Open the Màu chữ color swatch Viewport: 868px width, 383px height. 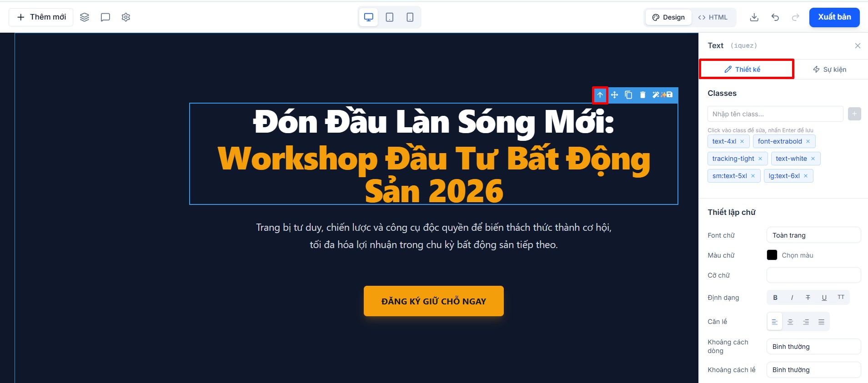point(772,255)
